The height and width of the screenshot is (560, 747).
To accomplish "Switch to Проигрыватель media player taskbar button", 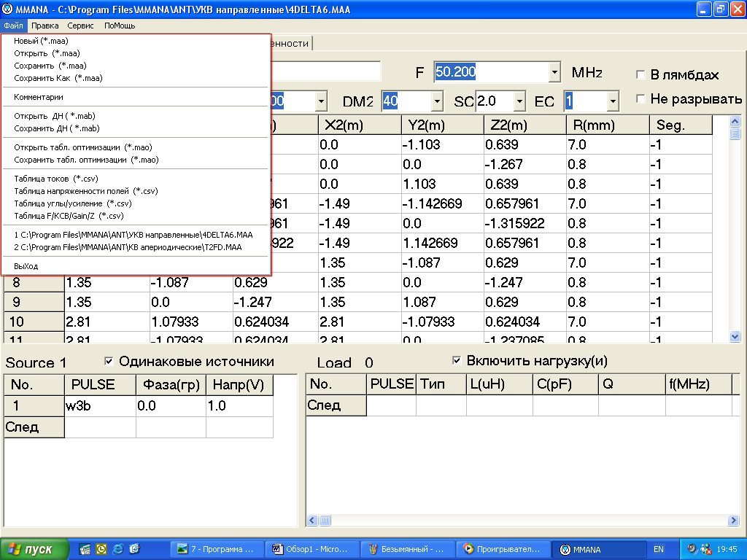I will point(503,549).
